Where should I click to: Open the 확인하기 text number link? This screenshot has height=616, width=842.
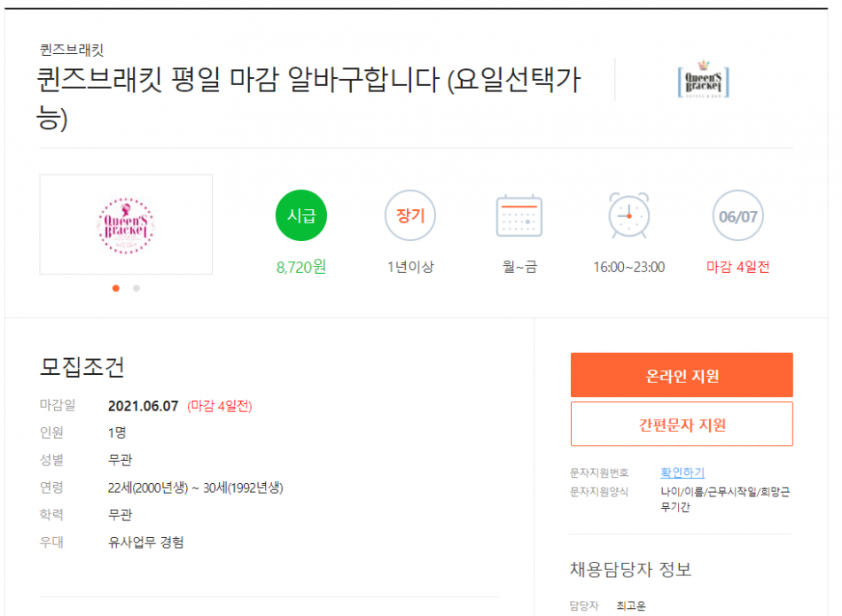pyautogui.click(x=682, y=472)
